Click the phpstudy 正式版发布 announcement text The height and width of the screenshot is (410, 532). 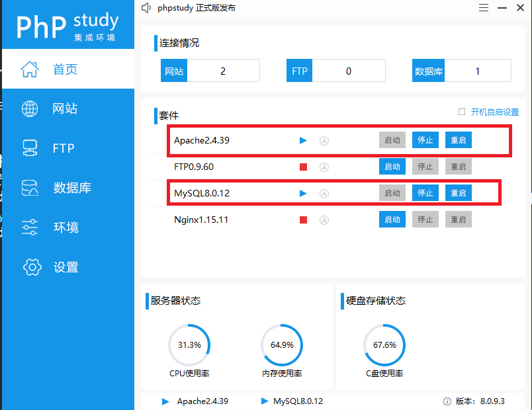(196, 8)
